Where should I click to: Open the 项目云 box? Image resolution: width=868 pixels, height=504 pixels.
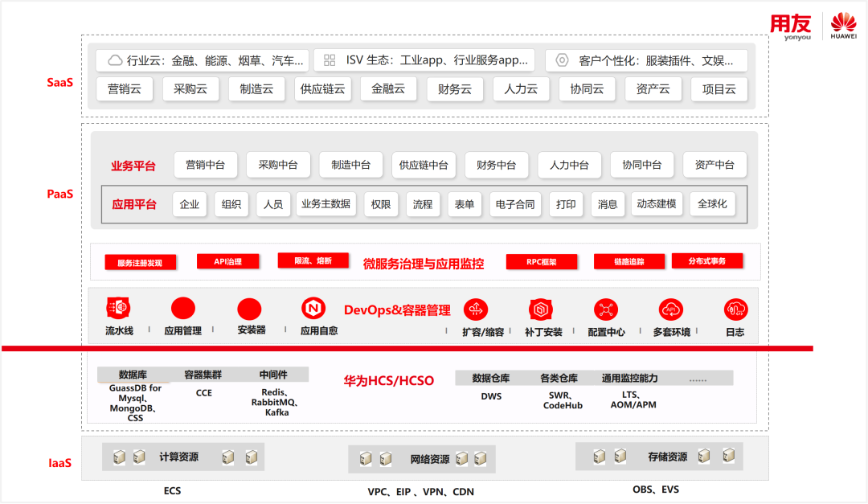coord(719,89)
